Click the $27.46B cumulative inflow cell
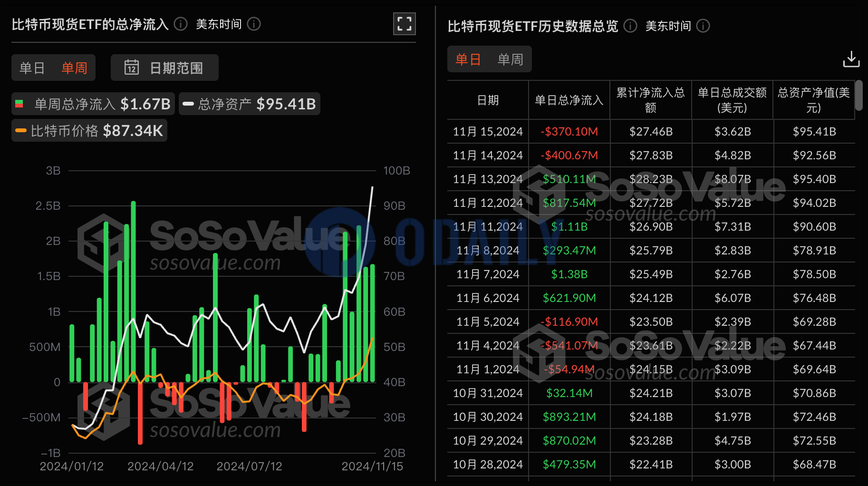Image resolution: width=868 pixels, height=486 pixels. click(x=651, y=131)
